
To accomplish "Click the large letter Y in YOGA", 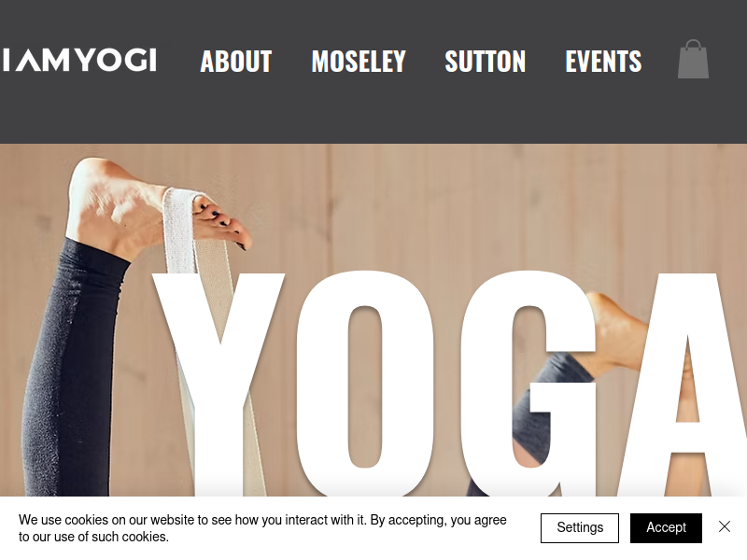I will [219, 381].
